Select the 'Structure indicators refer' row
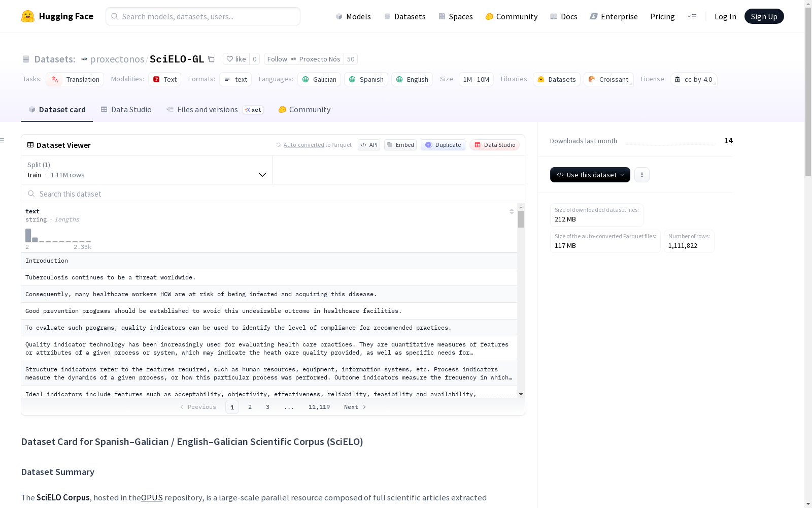The image size is (812, 508). [269, 373]
